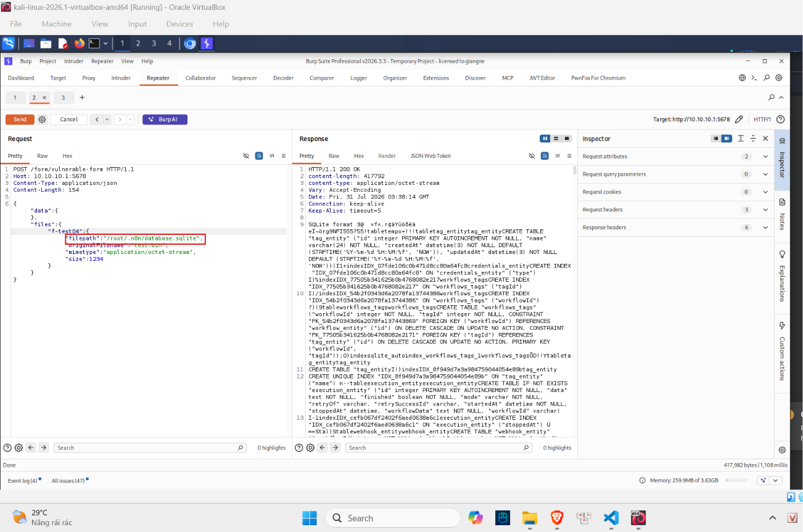Collapse the Repeater tab bar chevron
This screenshot has width=803, height=532.
[x=781, y=97]
